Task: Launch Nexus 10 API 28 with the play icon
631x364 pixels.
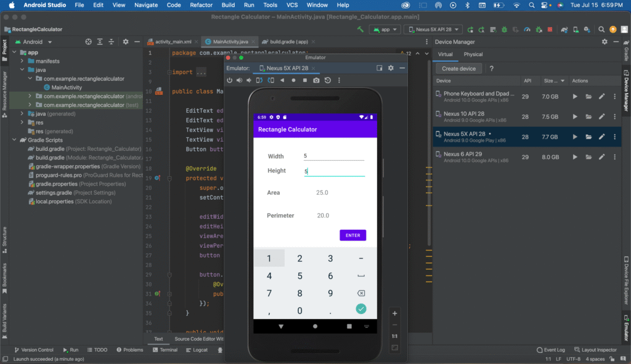Action: (575, 116)
